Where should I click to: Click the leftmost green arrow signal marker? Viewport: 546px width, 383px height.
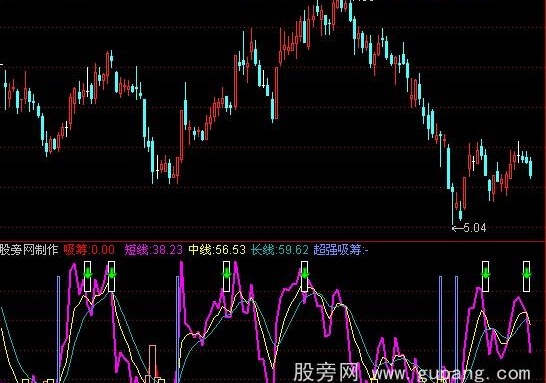click(88, 273)
